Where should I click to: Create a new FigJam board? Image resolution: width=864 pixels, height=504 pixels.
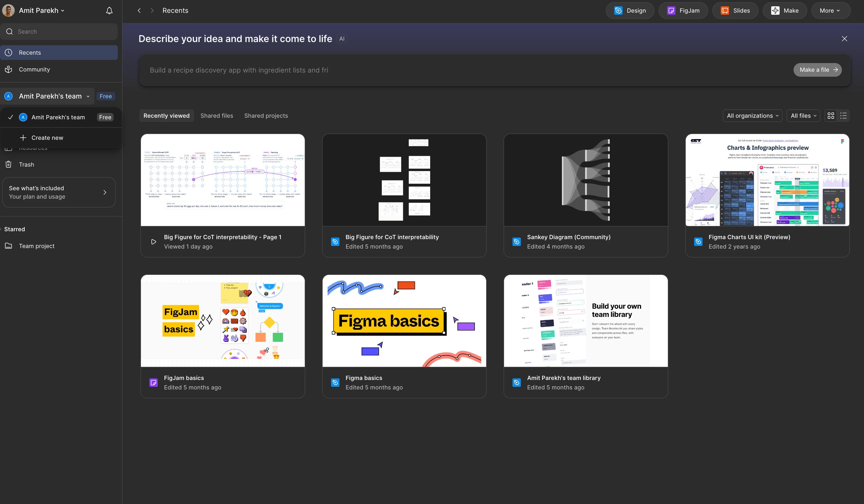pyautogui.click(x=683, y=11)
